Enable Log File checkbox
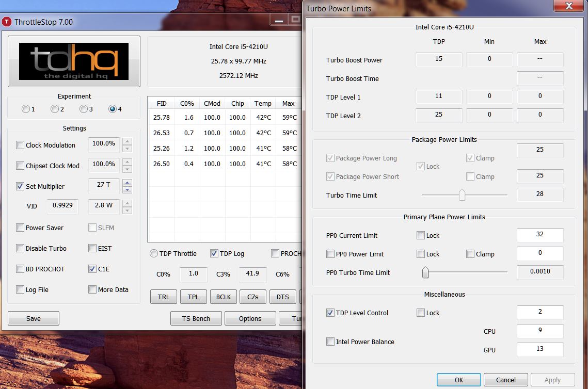The width and height of the screenshot is (588, 389). click(20, 289)
